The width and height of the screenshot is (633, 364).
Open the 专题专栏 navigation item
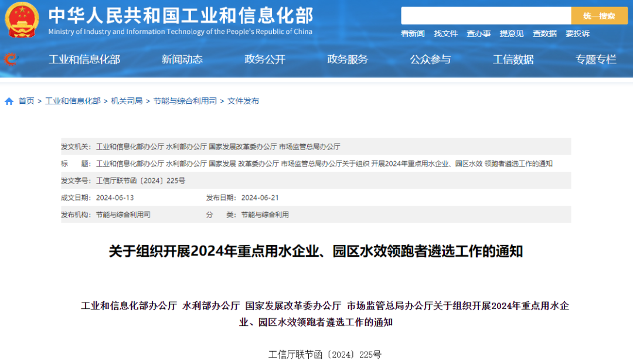coord(595,59)
